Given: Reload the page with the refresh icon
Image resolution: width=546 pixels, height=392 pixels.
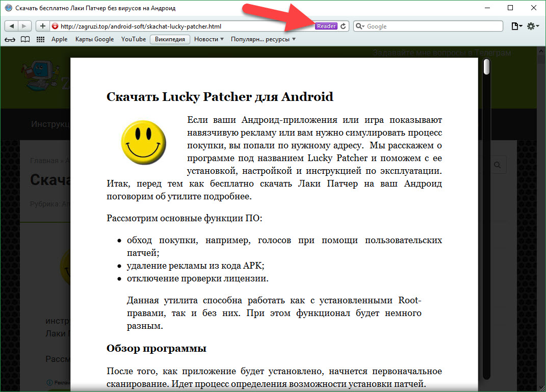Looking at the screenshot, I should (x=344, y=26).
